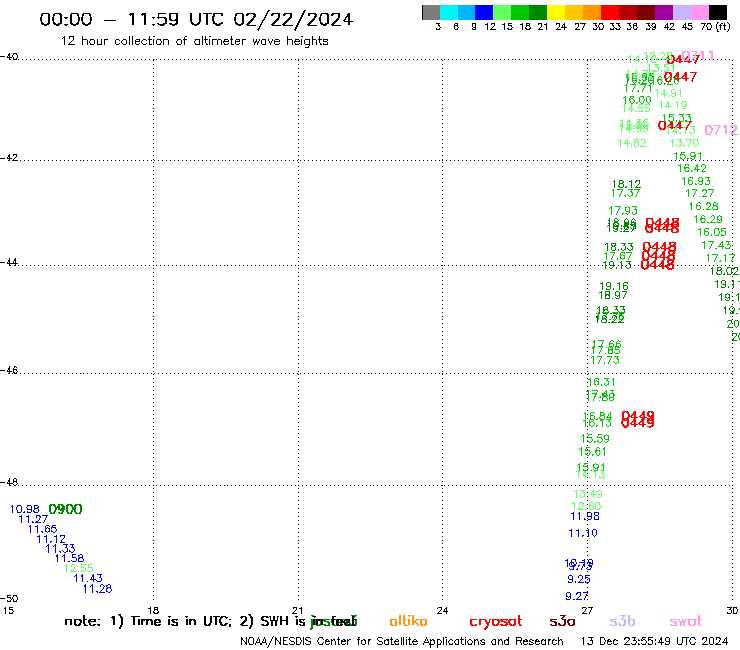This screenshot has width=740, height=650.
Task: Click the '11.10' wave height value
Action: pos(583,533)
